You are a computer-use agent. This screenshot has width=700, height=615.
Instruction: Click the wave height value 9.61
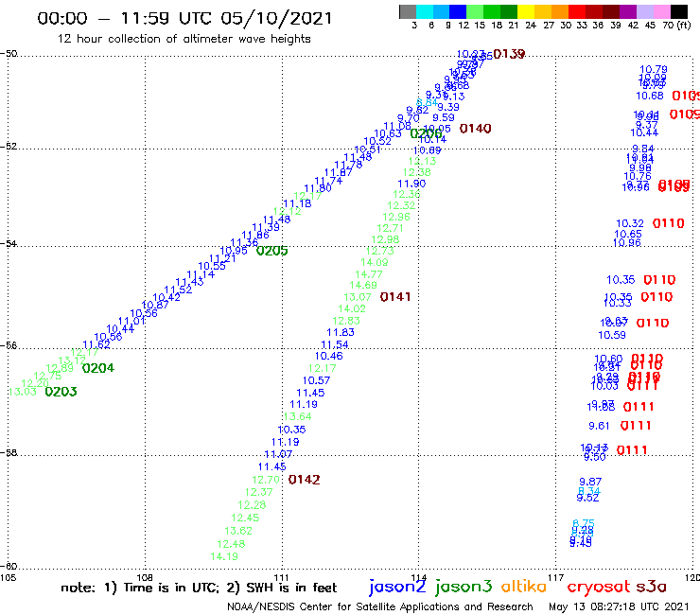599,426
